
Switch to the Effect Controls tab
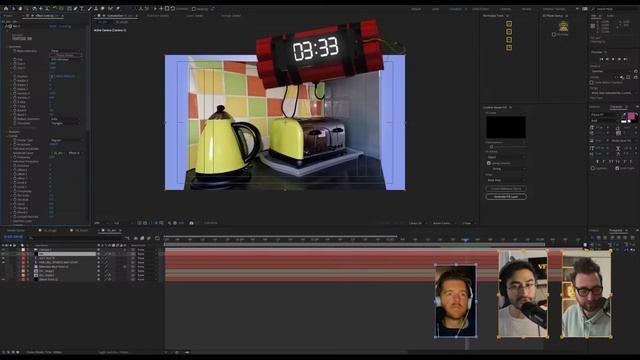[x=44, y=16]
